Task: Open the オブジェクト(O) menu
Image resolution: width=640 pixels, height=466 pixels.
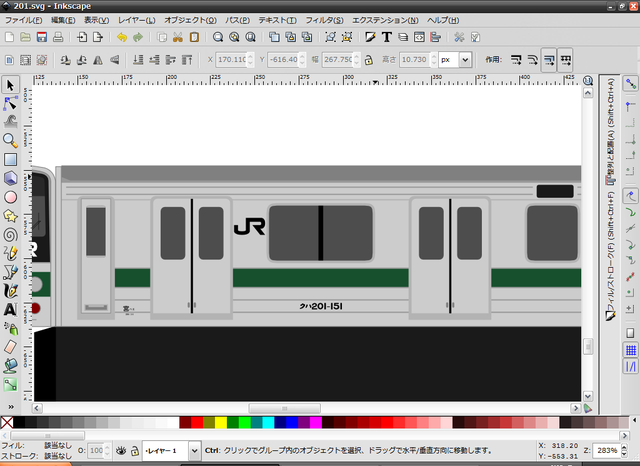Action: (190, 20)
